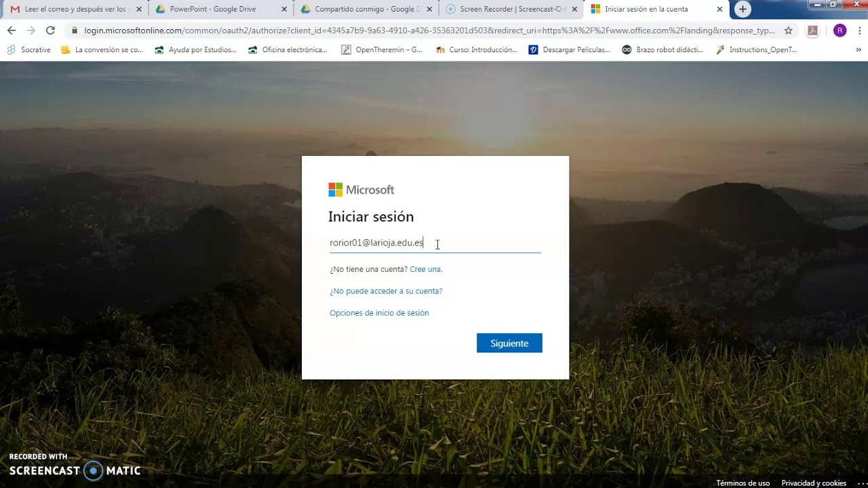Close the Screen Recorder tab
The width and height of the screenshot is (868, 488).
tap(574, 9)
